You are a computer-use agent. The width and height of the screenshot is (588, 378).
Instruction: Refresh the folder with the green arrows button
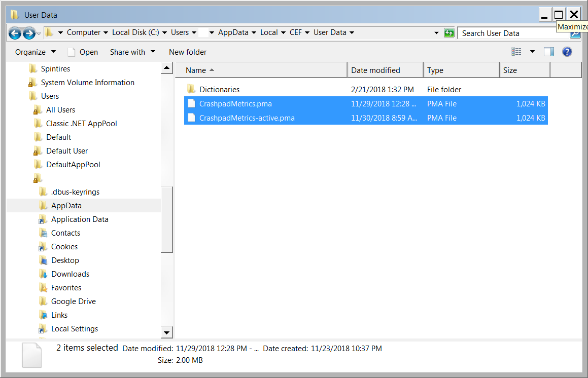[449, 33]
